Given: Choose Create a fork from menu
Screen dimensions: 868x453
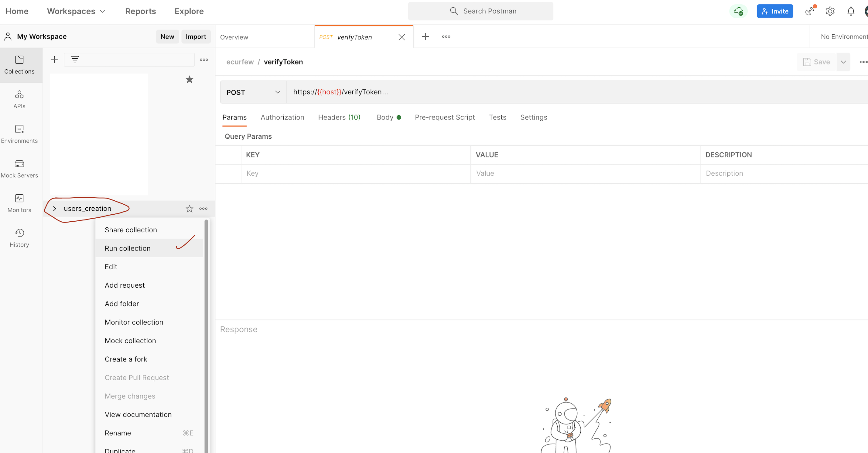Looking at the screenshot, I should [x=149, y=359].
